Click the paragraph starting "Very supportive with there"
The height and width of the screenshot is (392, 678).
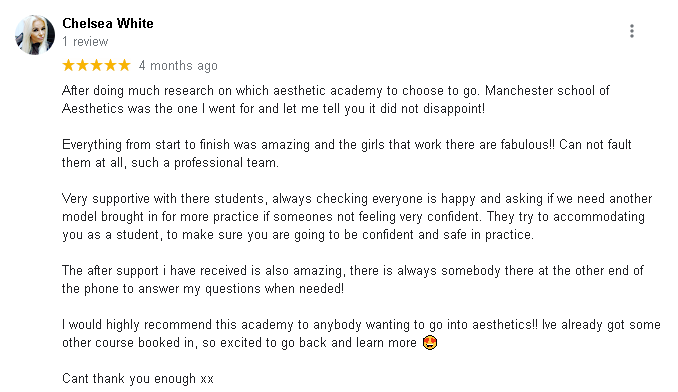point(357,217)
